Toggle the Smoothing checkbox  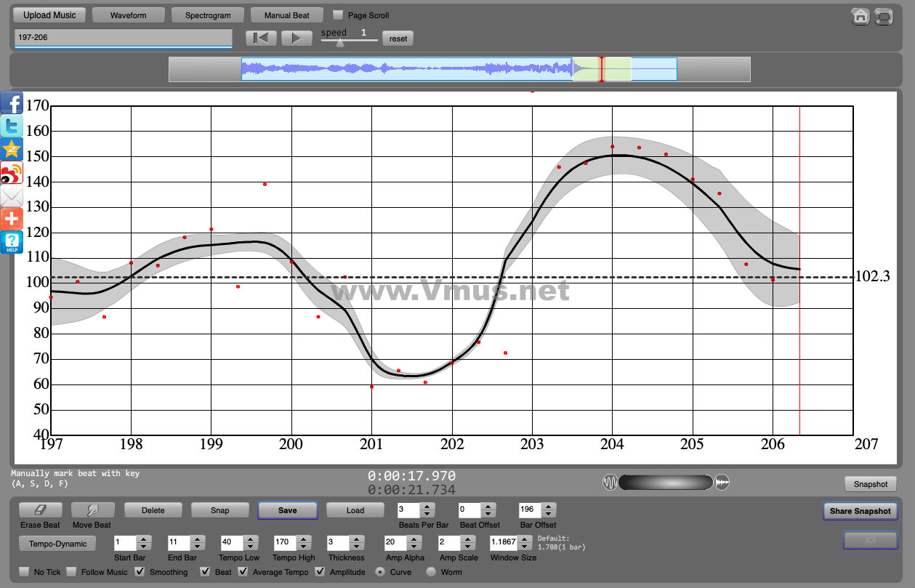140,572
